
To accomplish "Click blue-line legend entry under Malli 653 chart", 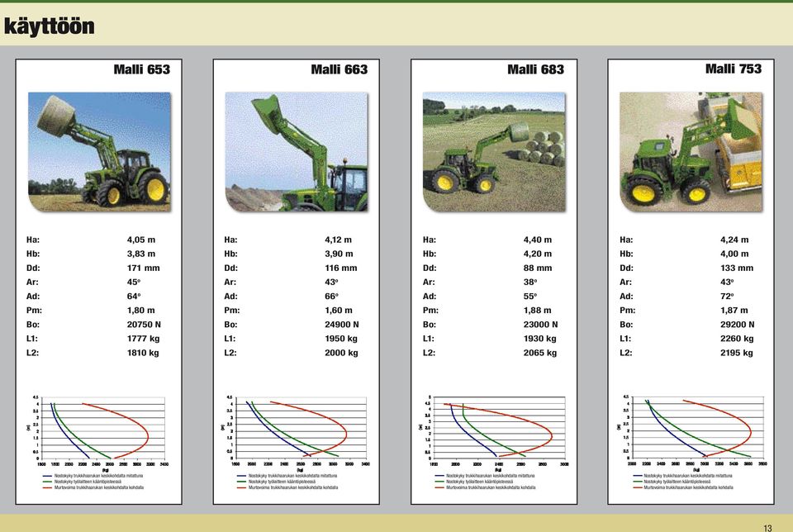I will 93,476.
